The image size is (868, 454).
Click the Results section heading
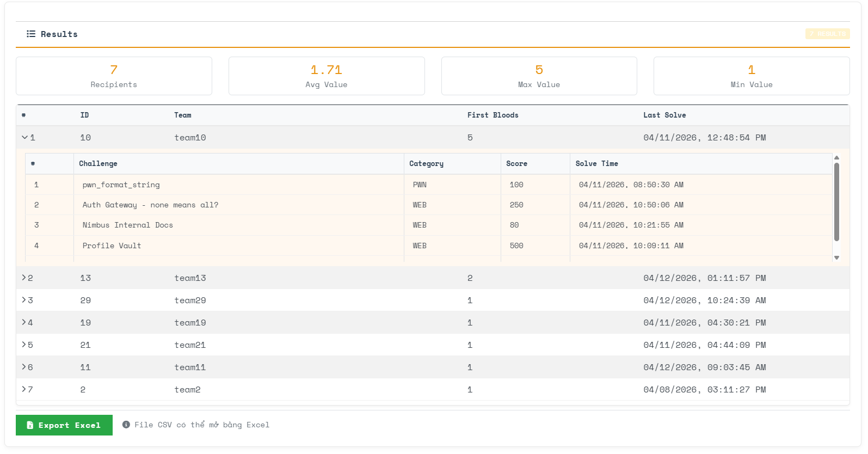pyautogui.click(x=59, y=34)
